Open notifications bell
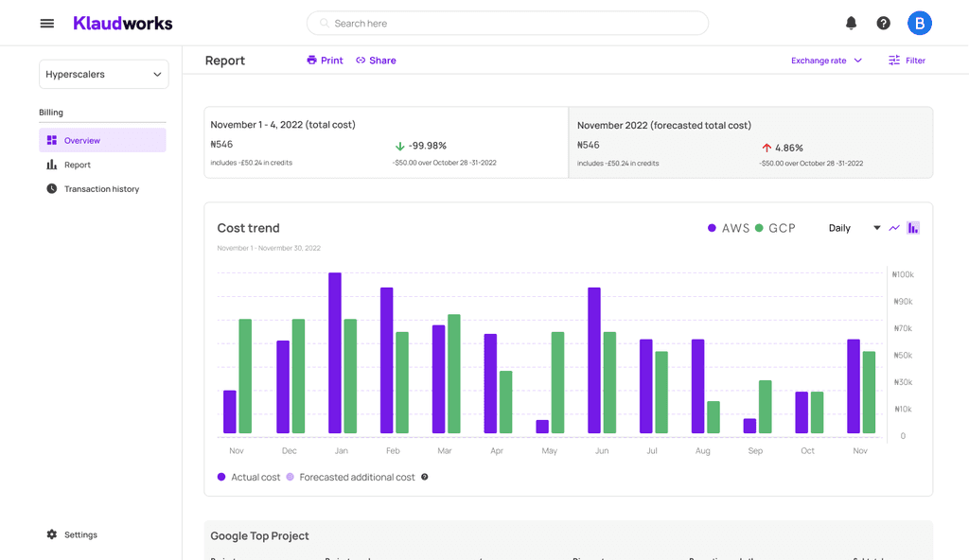Image resolution: width=969 pixels, height=560 pixels. pos(851,23)
